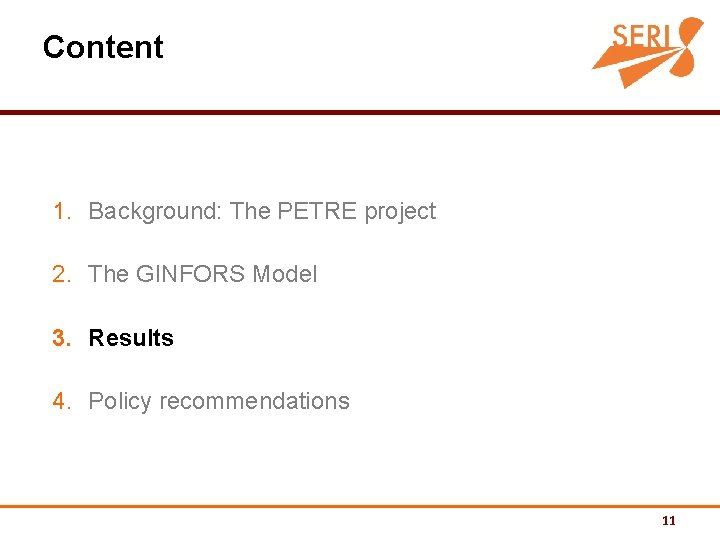
Task: Click the bold orange number 3
Action: [x=62, y=338]
